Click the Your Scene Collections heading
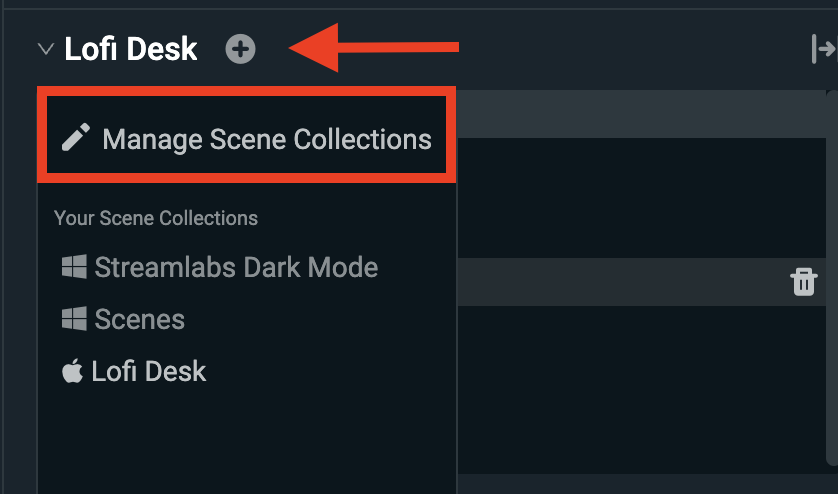Viewport: 838px width, 494px height. pyautogui.click(x=156, y=218)
